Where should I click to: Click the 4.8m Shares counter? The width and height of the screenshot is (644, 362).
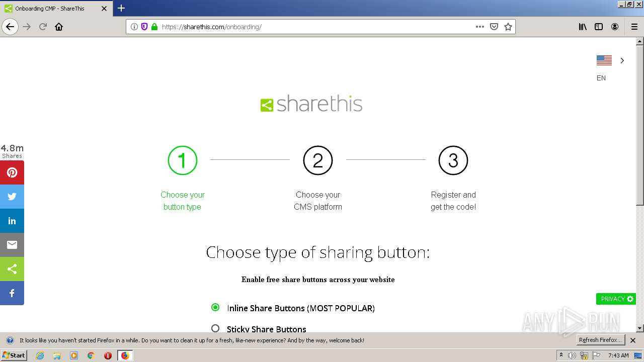click(x=12, y=151)
